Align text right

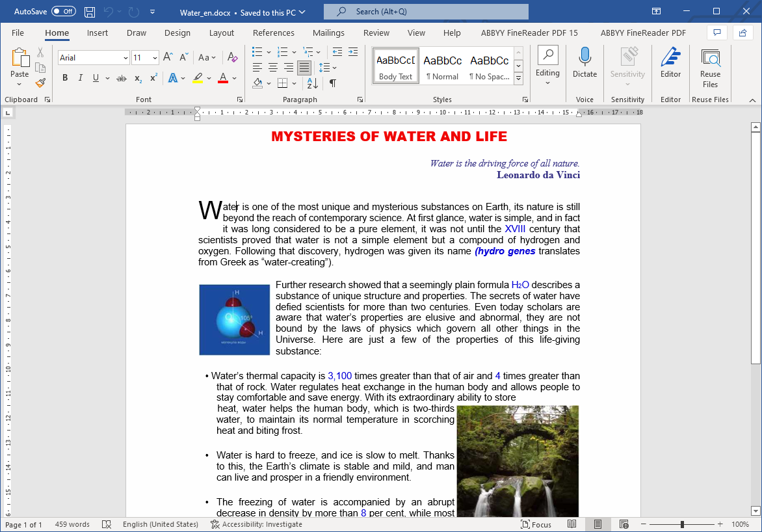click(289, 68)
